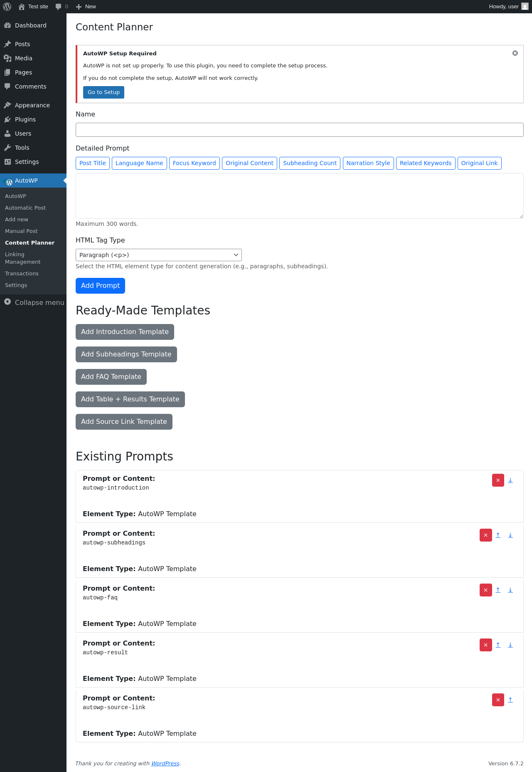532x772 pixels.
Task: Click the New content plus button
Action: (86, 7)
